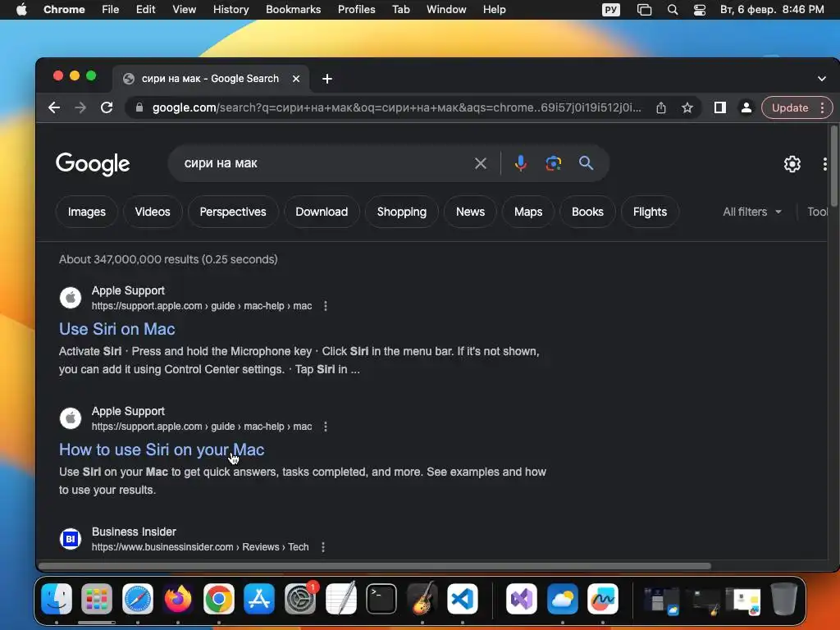Open more options for Business Insider result

pyautogui.click(x=322, y=547)
